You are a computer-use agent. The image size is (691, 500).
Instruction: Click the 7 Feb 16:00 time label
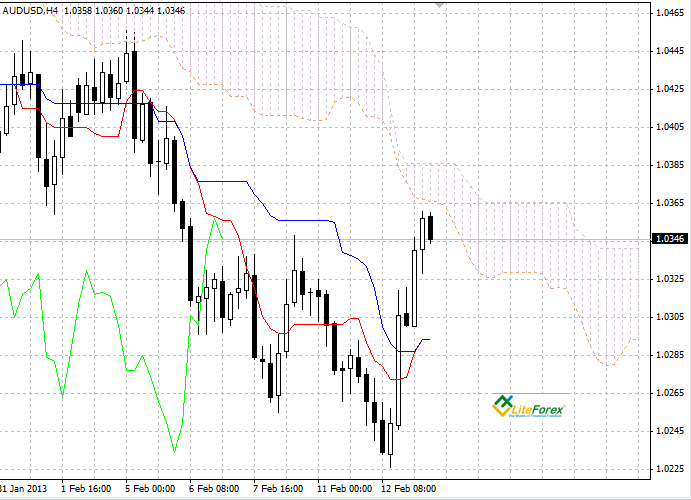pyautogui.click(x=278, y=489)
